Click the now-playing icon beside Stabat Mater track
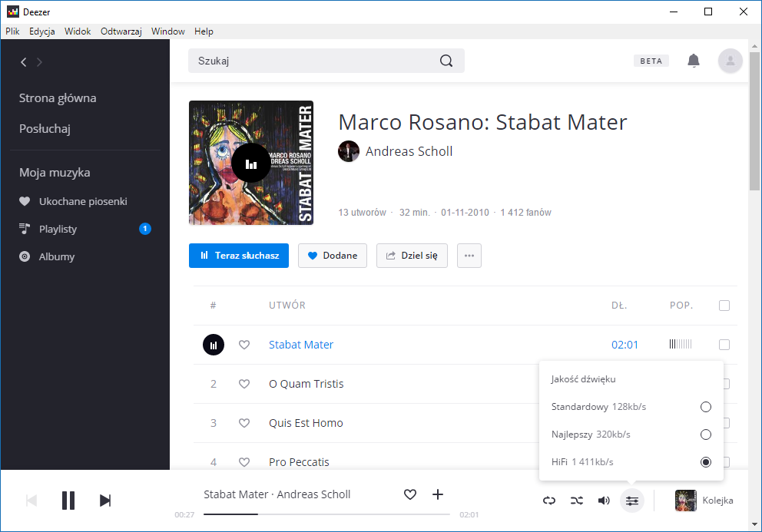This screenshot has width=762, height=532. 214,345
